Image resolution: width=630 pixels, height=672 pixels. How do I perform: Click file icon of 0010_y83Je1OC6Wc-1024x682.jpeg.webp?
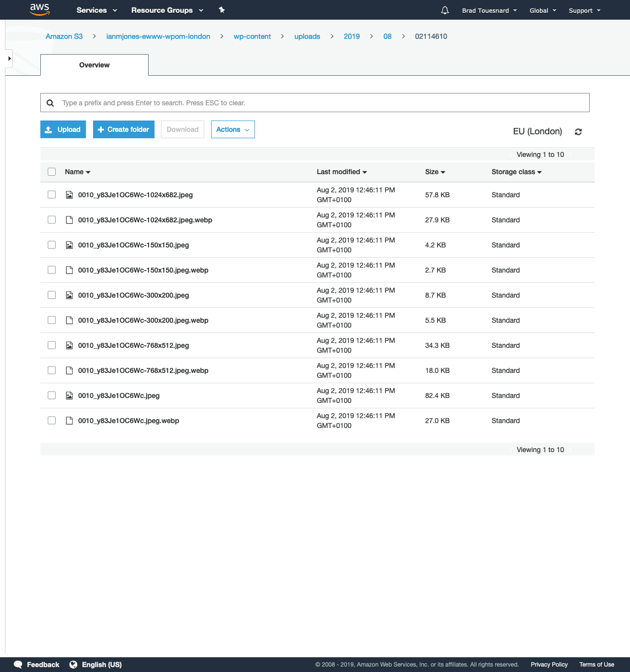pos(69,220)
